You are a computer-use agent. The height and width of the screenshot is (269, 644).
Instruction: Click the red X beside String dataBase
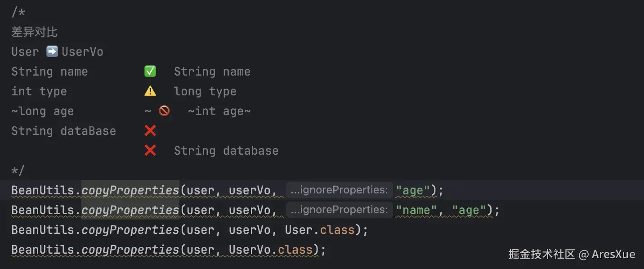click(x=150, y=131)
